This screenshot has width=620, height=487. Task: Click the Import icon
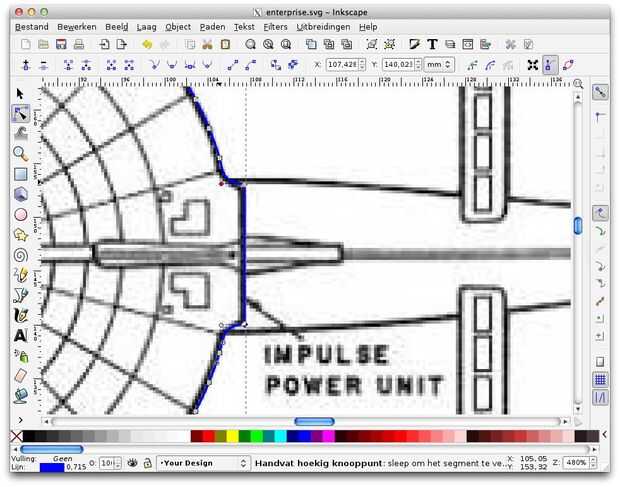[x=104, y=44]
